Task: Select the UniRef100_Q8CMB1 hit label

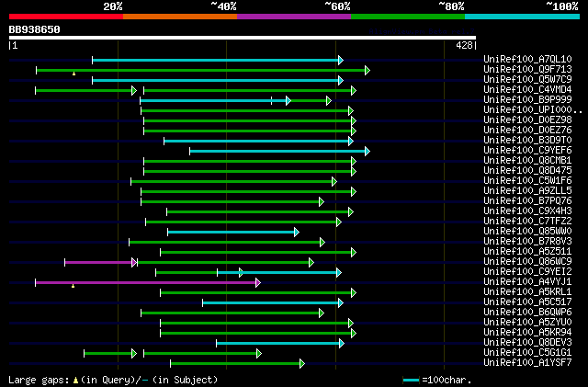Action: [x=527, y=160]
